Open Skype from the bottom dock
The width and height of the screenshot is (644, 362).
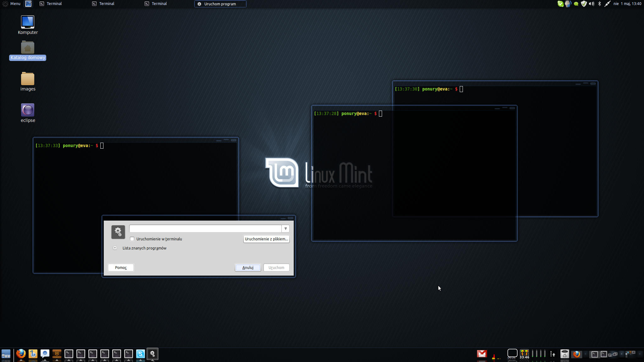[141, 354]
